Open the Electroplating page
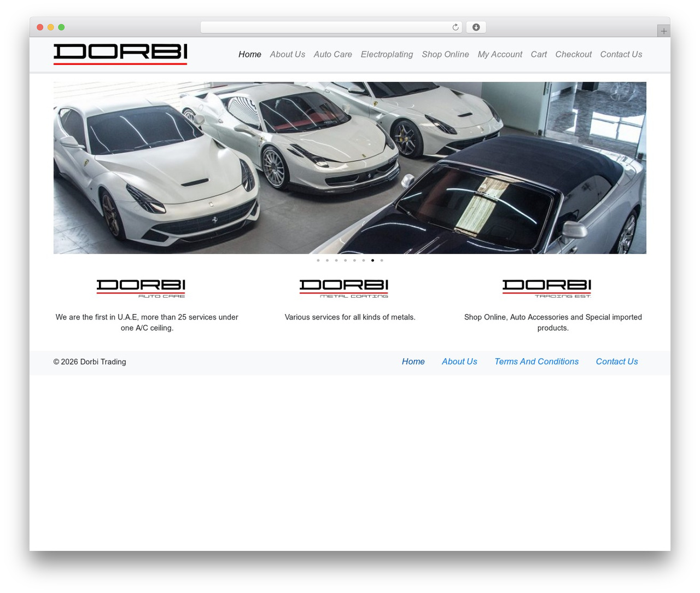700x593 pixels. (x=387, y=54)
